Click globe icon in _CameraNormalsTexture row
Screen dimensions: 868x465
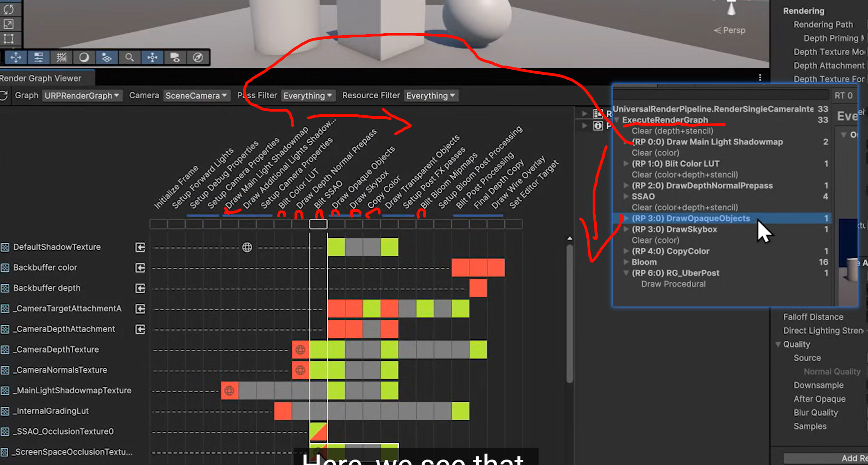click(x=300, y=370)
